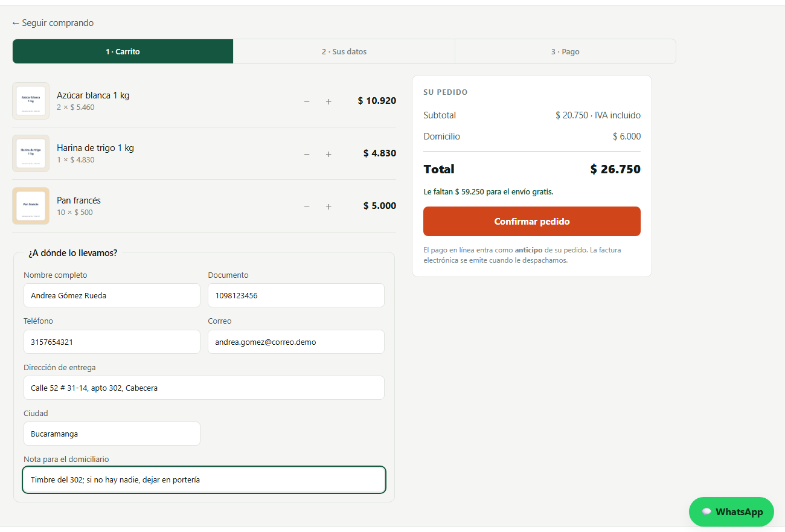Select the '2 × $ 5.460' quantity text
The height and width of the screenshot is (532, 785).
[75, 107]
